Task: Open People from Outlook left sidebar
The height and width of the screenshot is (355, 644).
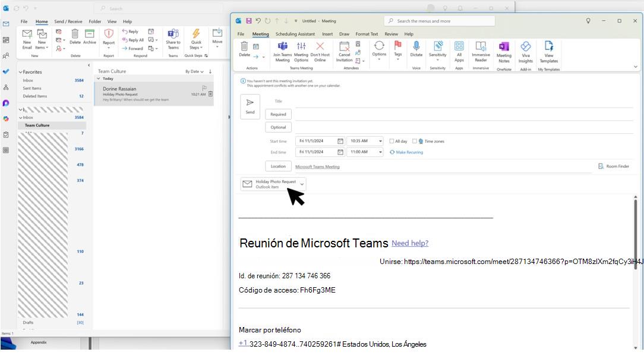Action: [6, 55]
